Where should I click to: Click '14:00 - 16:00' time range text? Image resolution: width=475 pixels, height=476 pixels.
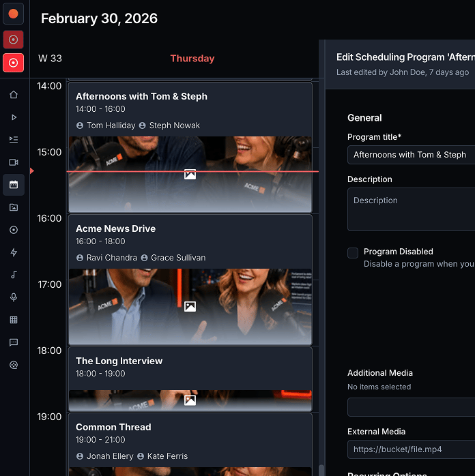click(100, 109)
